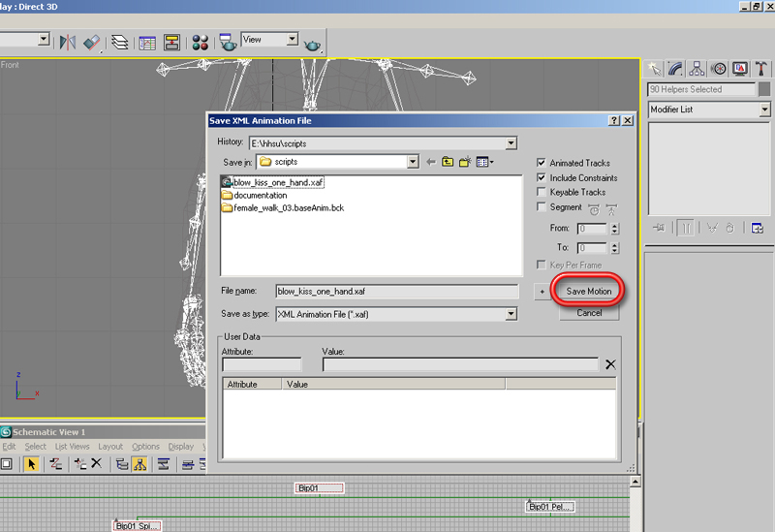Open the Motion command panel
775x532 pixels.
[x=719, y=69]
